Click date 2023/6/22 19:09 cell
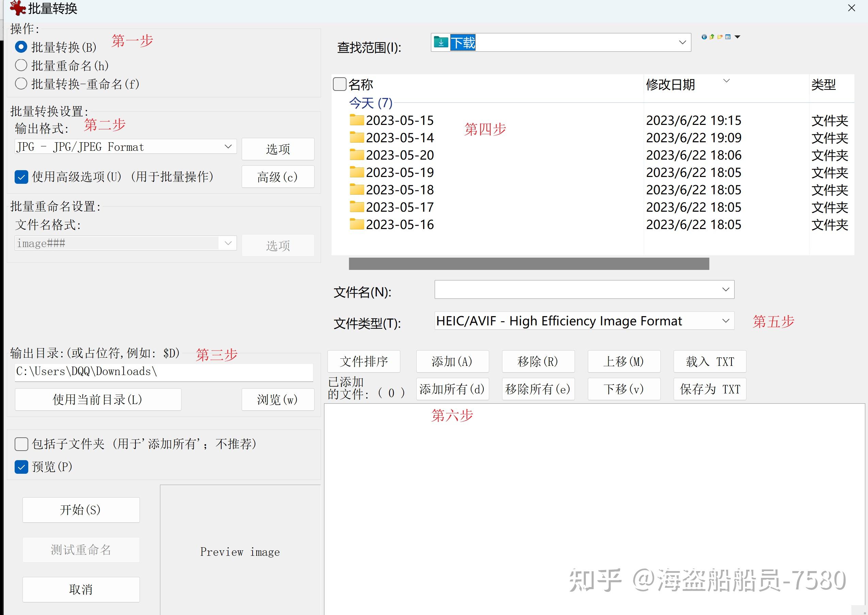The height and width of the screenshot is (615, 868). pyautogui.click(x=694, y=138)
